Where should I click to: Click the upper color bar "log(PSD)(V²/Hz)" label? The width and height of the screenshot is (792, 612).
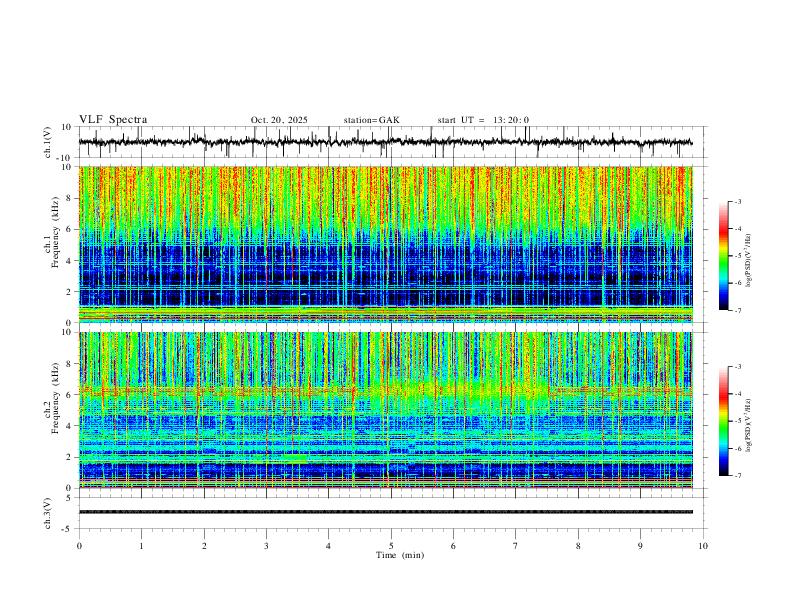pyautogui.click(x=749, y=260)
